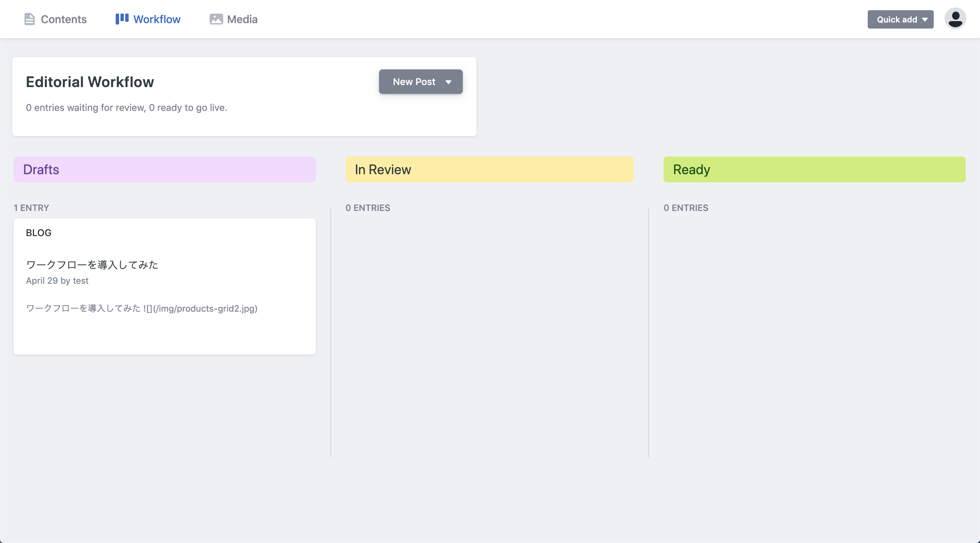The height and width of the screenshot is (543, 980).
Task: Click the Contents document icon
Action: pos(29,19)
